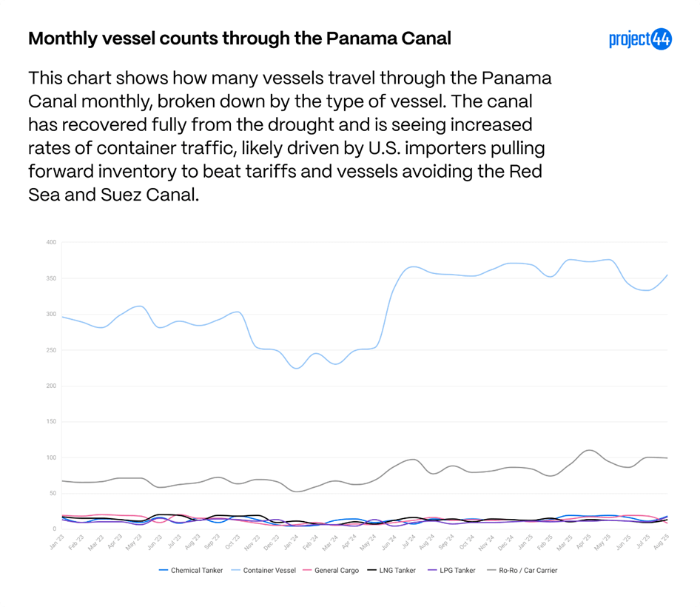Click the black LNG Tanker legend marker

point(371,571)
